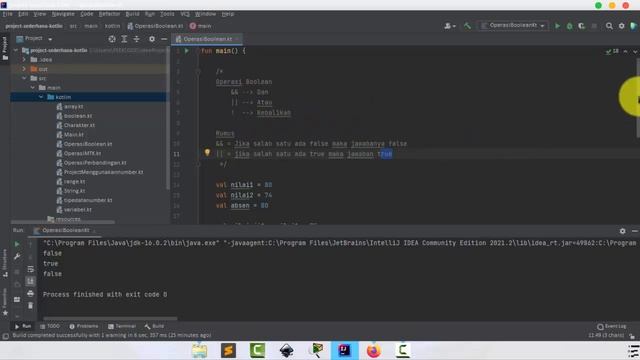Screen dimensions: 640x360
Task: Open the file explorer taskbar icon
Action: tap(199, 350)
